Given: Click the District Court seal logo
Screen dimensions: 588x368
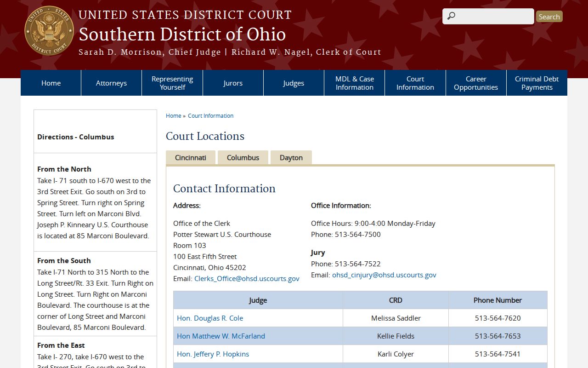Looking at the screenshot, I should pos(49,31).
